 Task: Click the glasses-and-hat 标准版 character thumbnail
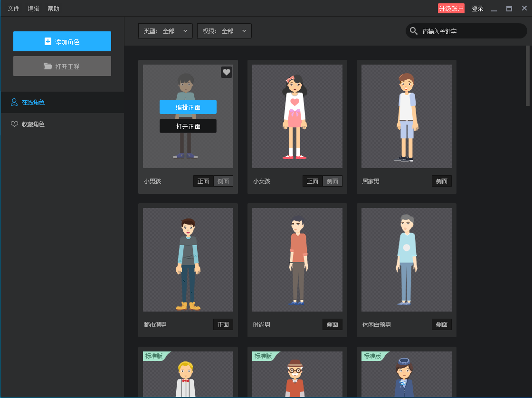297,374
